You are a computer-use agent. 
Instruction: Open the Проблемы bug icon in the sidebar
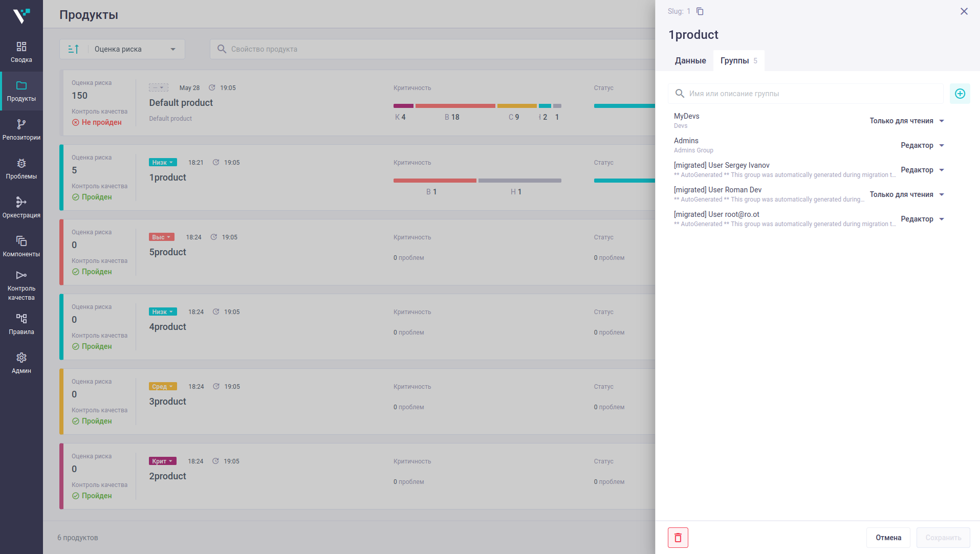click(x=21, y=169)
